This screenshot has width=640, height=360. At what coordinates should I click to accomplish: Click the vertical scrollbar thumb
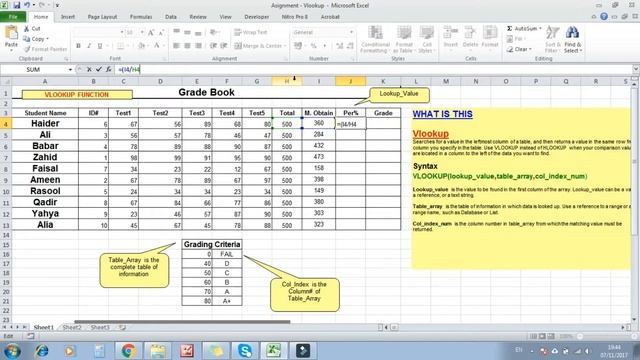coord(635,161)
